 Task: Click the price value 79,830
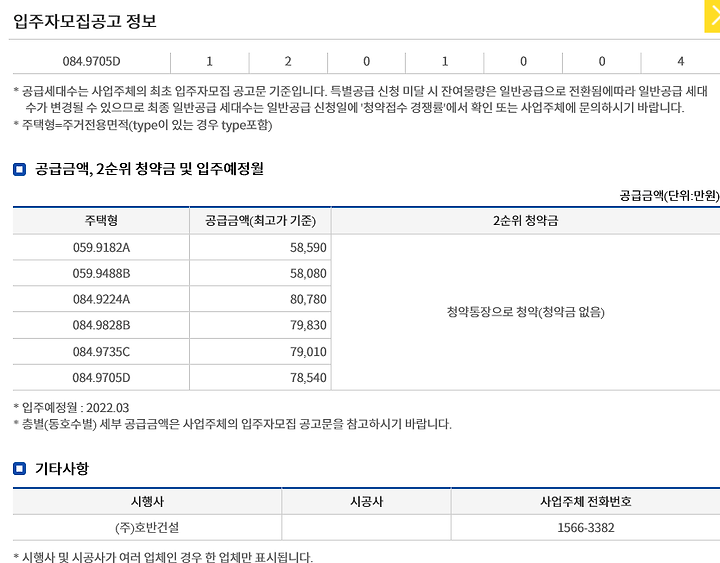click(x=308, y=325)
